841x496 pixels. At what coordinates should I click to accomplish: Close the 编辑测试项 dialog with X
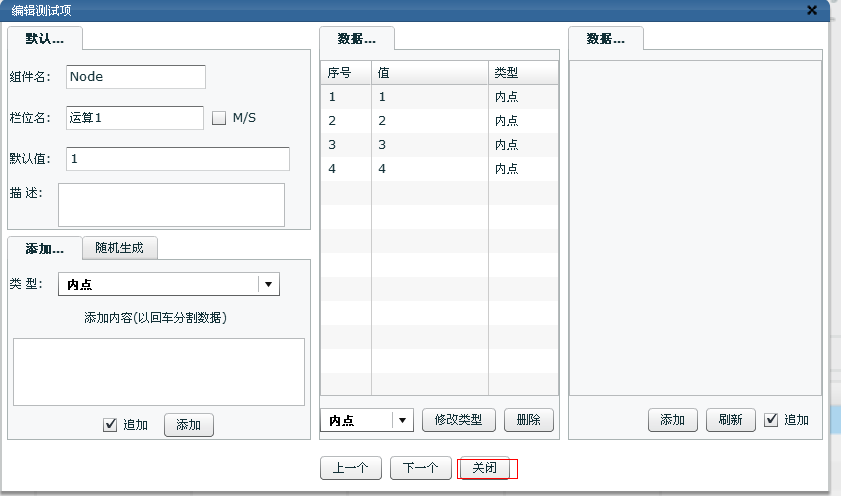(x=811, y=10)
